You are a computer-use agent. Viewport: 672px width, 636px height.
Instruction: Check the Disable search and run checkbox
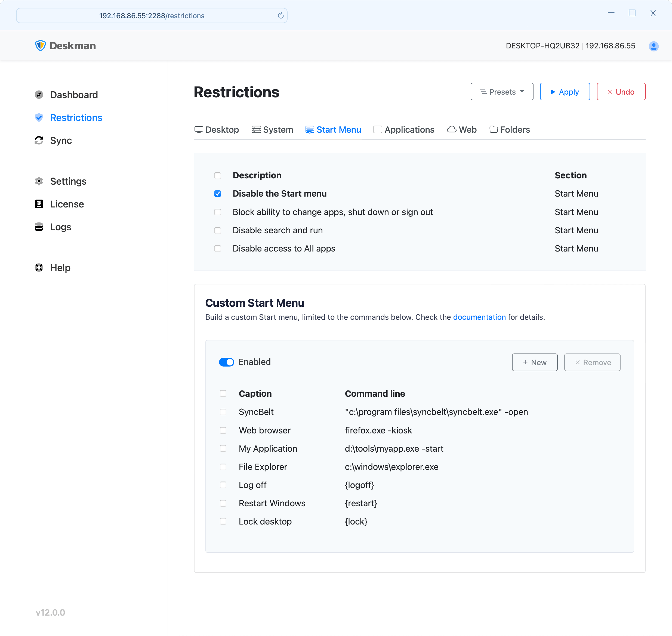tap(217, 230)
